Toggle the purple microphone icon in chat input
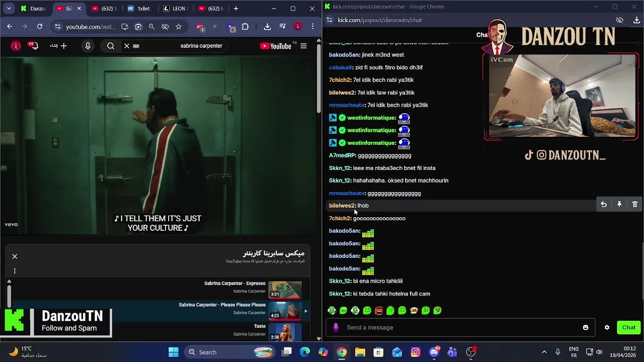The width and height of the screenshot is (644, 362). point(336,327)
